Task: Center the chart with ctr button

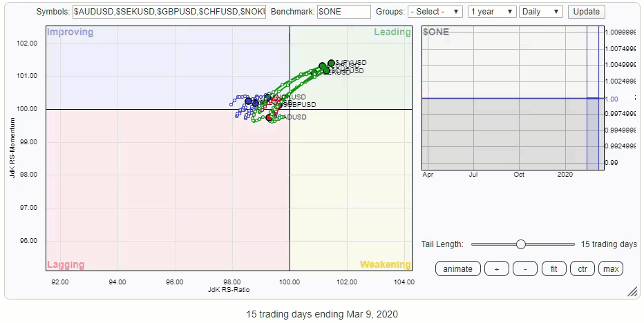Action: 583,269
